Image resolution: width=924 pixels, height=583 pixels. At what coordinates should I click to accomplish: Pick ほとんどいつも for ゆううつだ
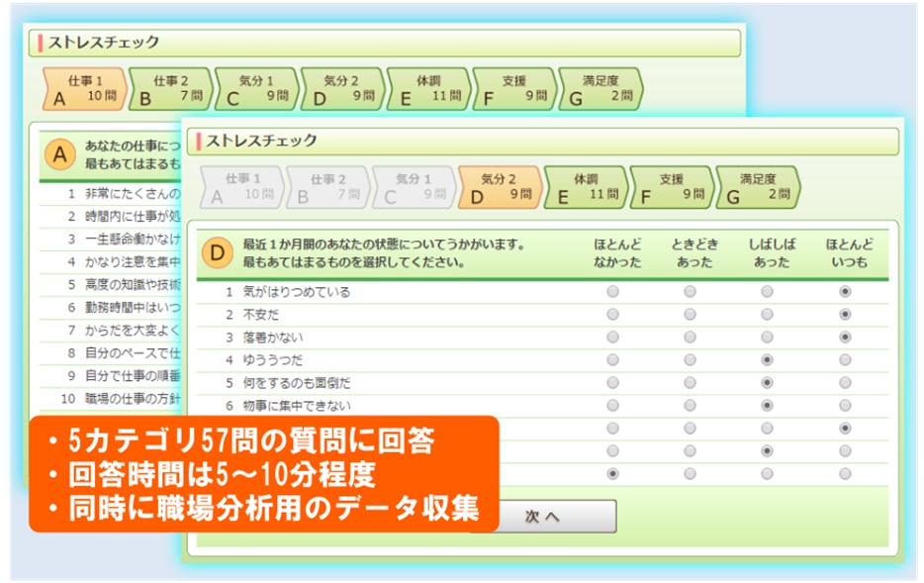[x=845, y=359]
